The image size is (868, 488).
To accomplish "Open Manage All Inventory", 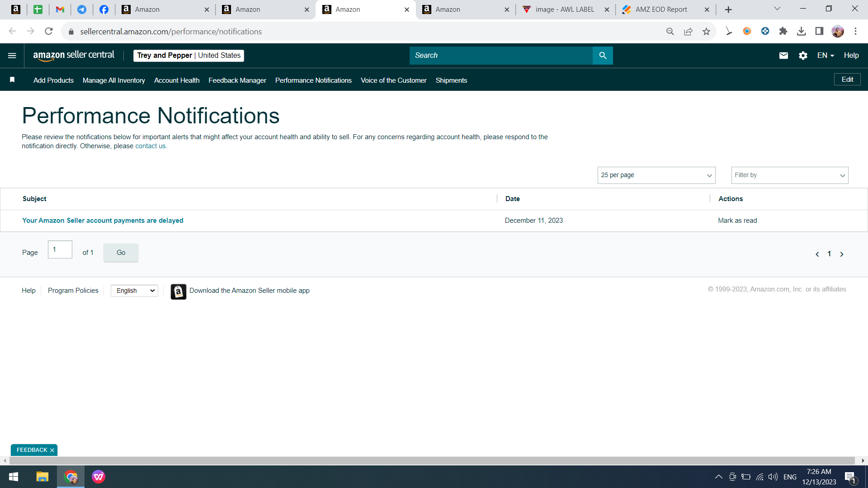I will (114, 80).
